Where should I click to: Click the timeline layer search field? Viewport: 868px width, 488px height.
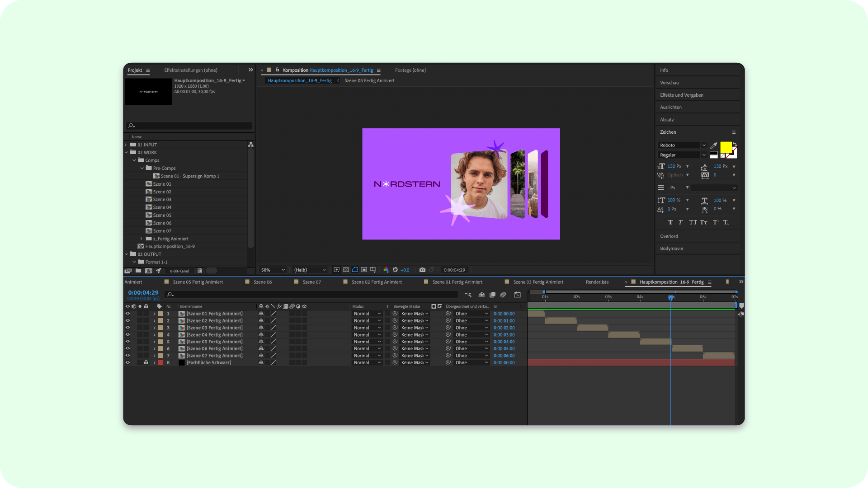[x=312, y=295]
